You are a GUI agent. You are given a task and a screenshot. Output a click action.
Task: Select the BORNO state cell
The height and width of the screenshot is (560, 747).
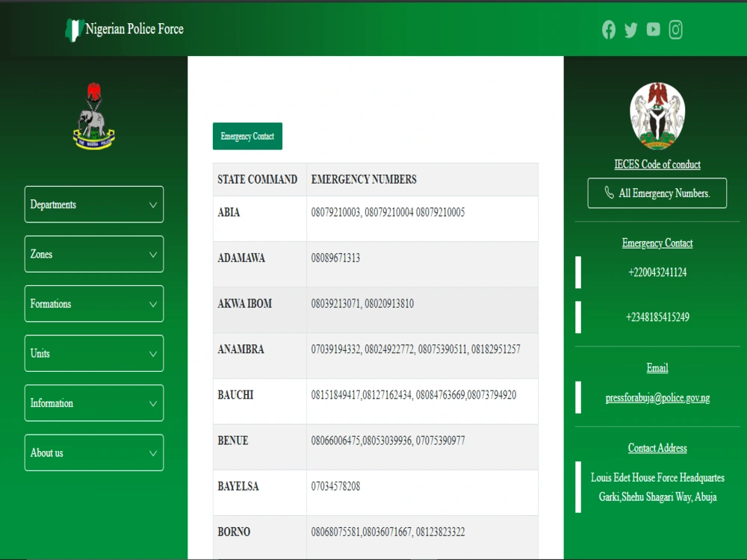260,537
